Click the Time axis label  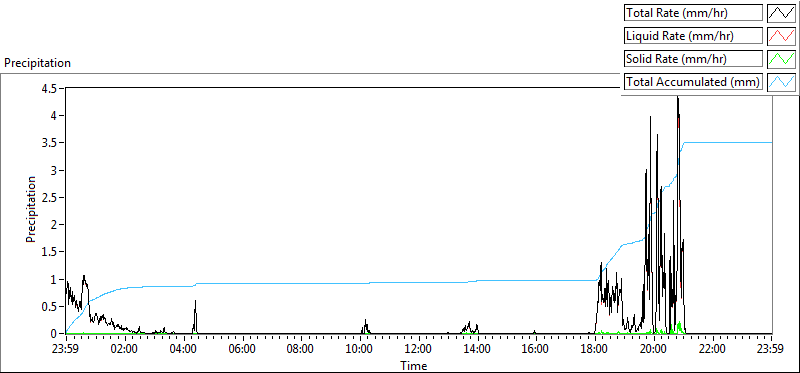[414, 365]
